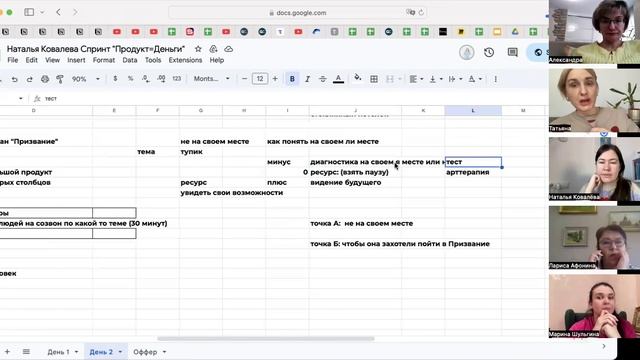Open the comments panel icon
Viewport: 640px width, 360px height.
[x=513, y=52]
